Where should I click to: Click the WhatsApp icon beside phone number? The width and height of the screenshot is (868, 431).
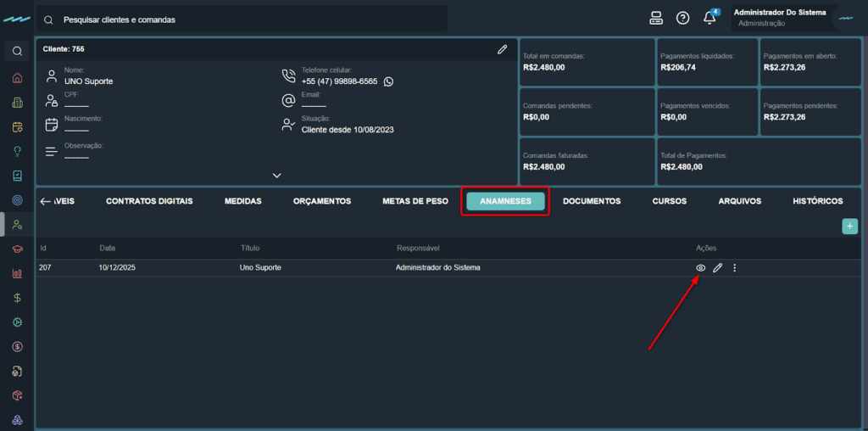(x=388, y=81)
